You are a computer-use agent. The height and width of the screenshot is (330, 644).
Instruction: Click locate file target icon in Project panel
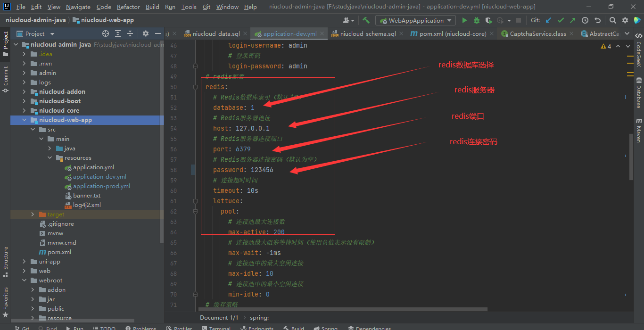coord(106,33)
